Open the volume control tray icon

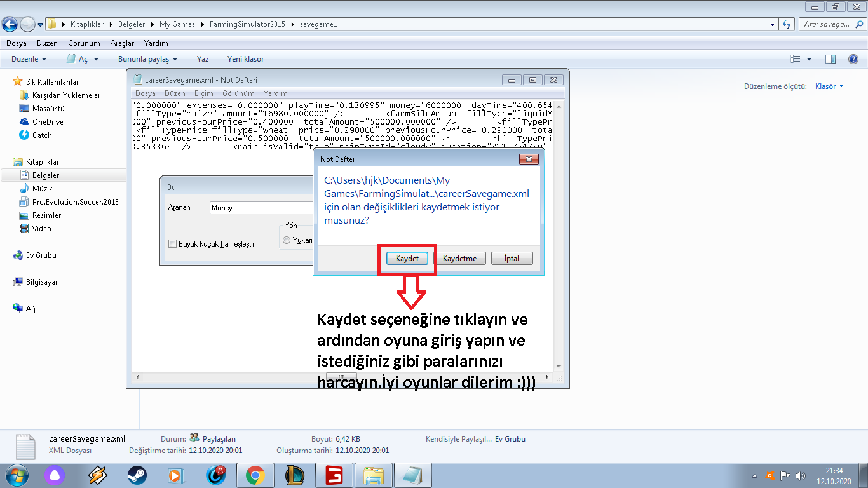point(800,475)
